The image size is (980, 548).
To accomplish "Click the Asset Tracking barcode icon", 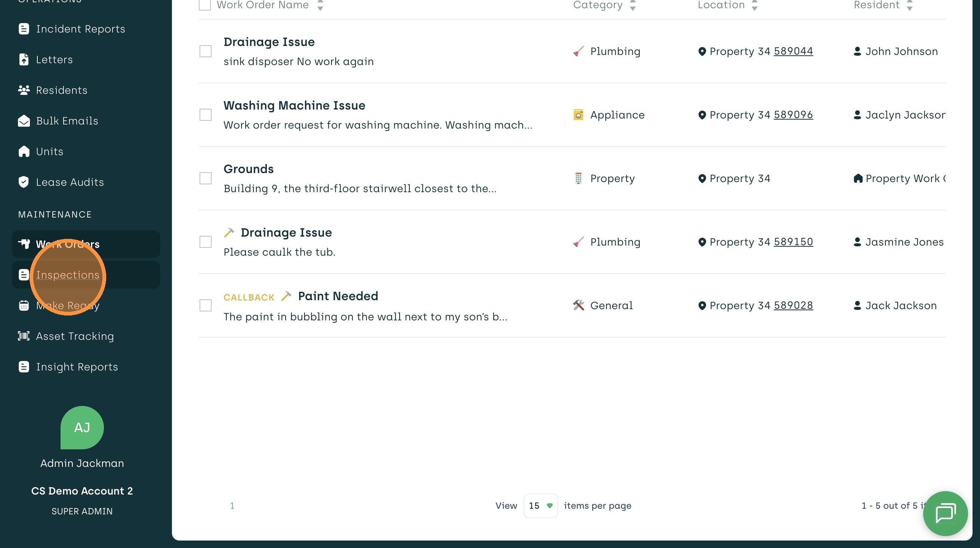I will [24, 336].
